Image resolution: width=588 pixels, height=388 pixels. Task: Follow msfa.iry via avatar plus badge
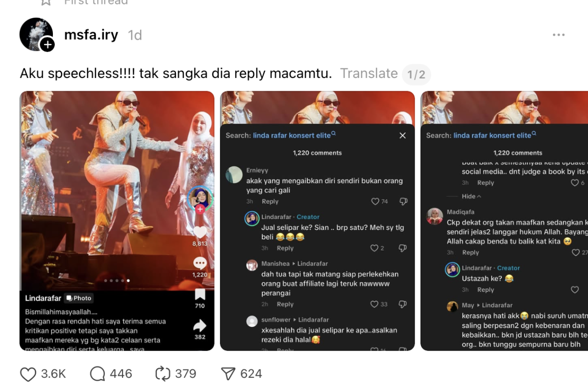click(x=47, y=45)
